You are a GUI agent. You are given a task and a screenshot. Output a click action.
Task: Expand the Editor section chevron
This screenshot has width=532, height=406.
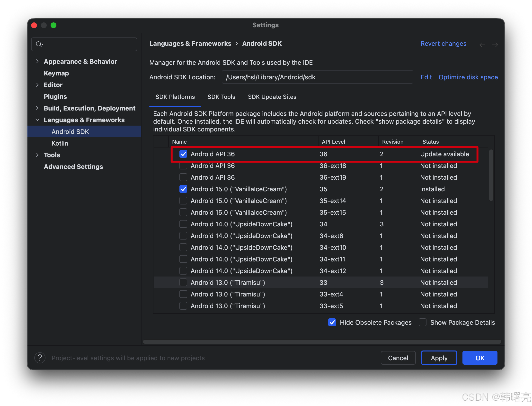37,85
